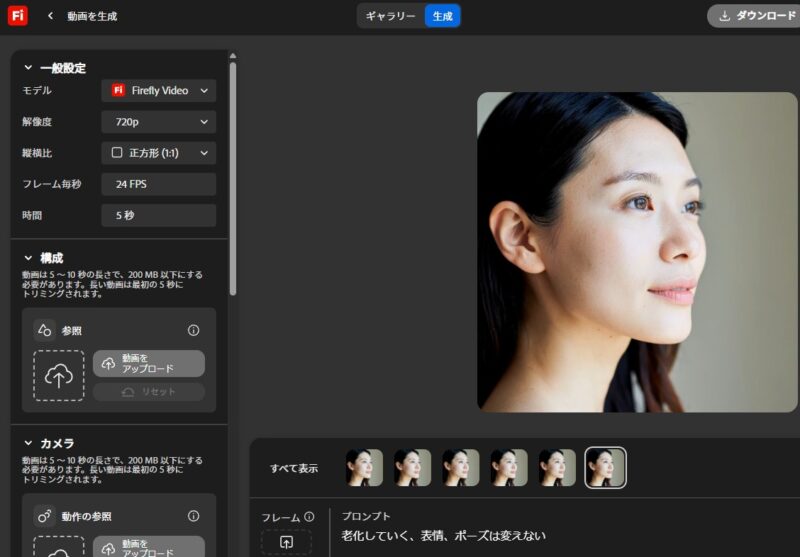Click the left panel vertical scrollbar

pyautogui.click(x=233, y=179)
